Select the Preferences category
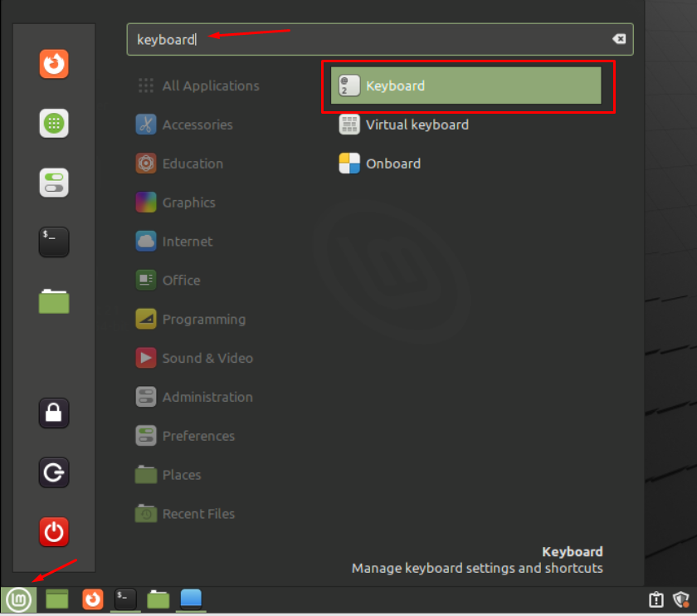Screen dimensions: 697x616 (186, 436)
